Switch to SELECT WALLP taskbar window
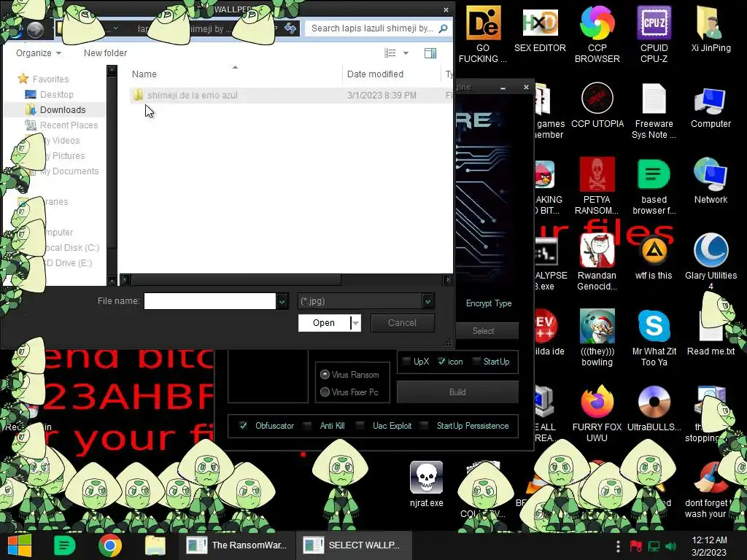This screenshot has width=747, height=560. (354, 545)
